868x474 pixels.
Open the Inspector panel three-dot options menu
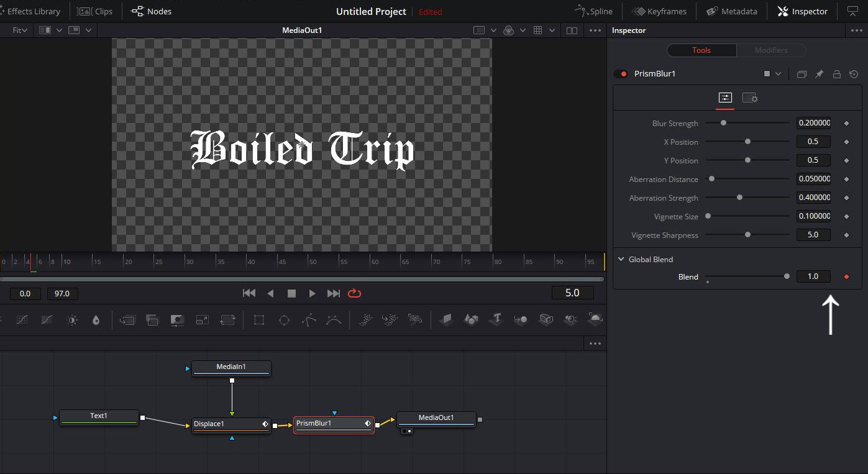pos(856,30)
